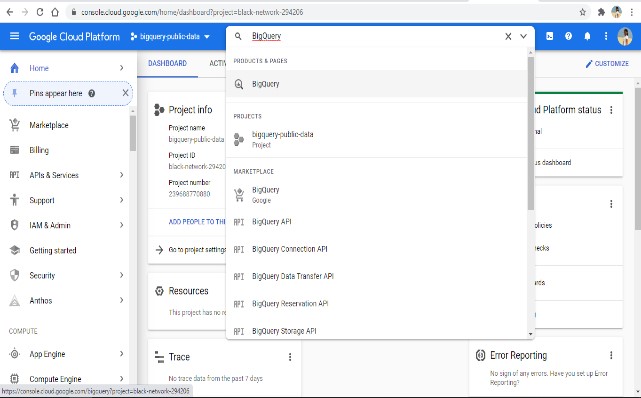Open Cloud console settings three-dot menu

tap(606, 36)
